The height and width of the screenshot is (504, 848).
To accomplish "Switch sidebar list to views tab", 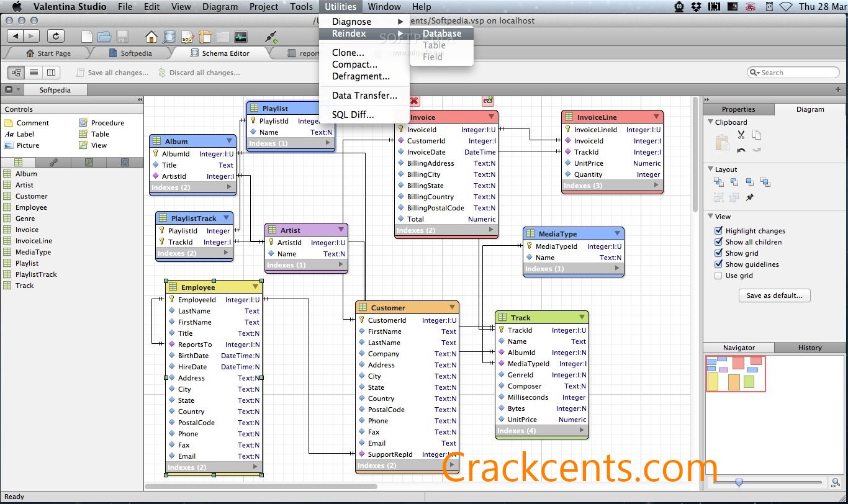I will [89, 163].
